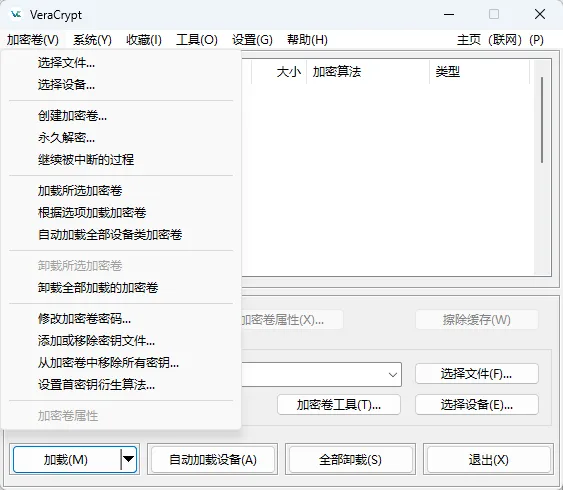
Task: Click the VeraCrypt logo icon in title bar
Action: 17,15
